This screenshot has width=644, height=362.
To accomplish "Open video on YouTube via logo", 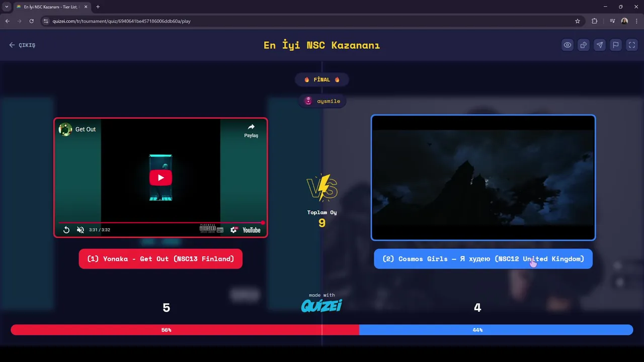I will (x=252, y=230).
